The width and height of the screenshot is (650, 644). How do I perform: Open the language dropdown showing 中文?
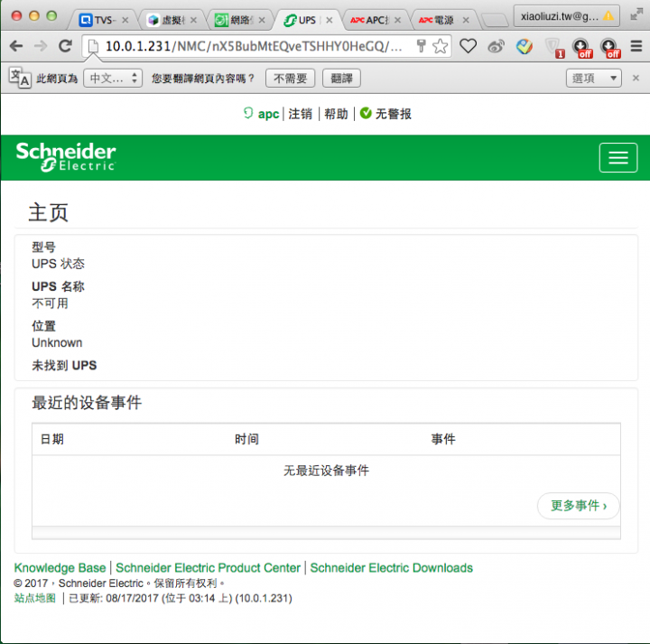point(113,78)
